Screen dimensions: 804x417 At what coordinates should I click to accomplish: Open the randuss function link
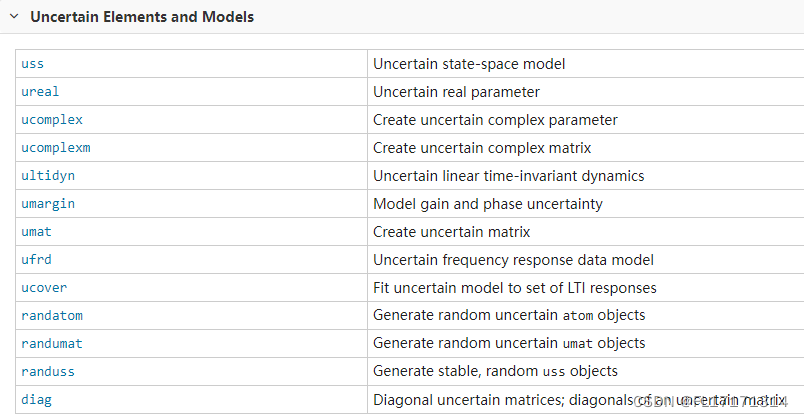point(48,372)
